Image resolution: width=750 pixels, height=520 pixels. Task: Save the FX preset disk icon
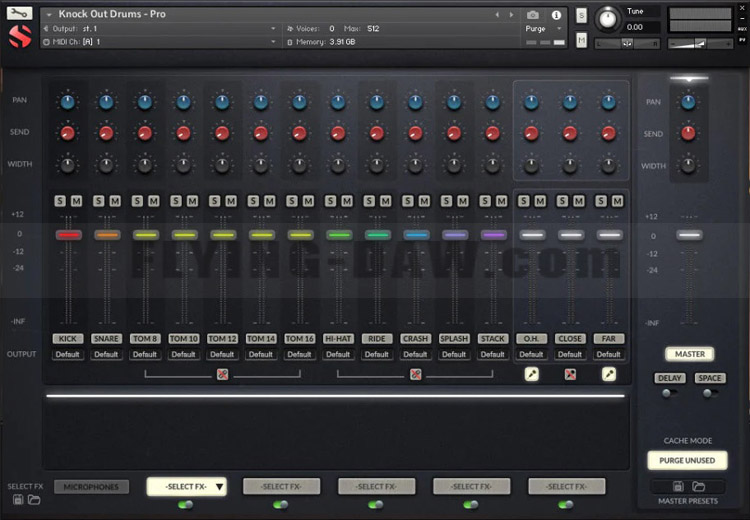click(18, 500)
